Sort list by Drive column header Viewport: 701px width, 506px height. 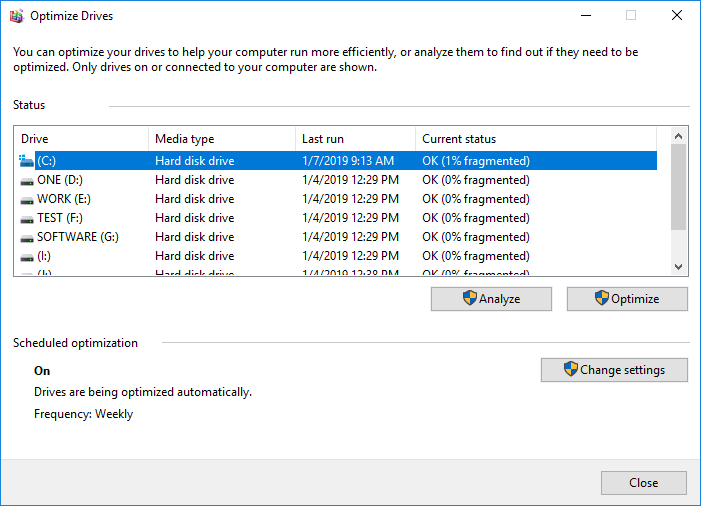coord(81,139)
